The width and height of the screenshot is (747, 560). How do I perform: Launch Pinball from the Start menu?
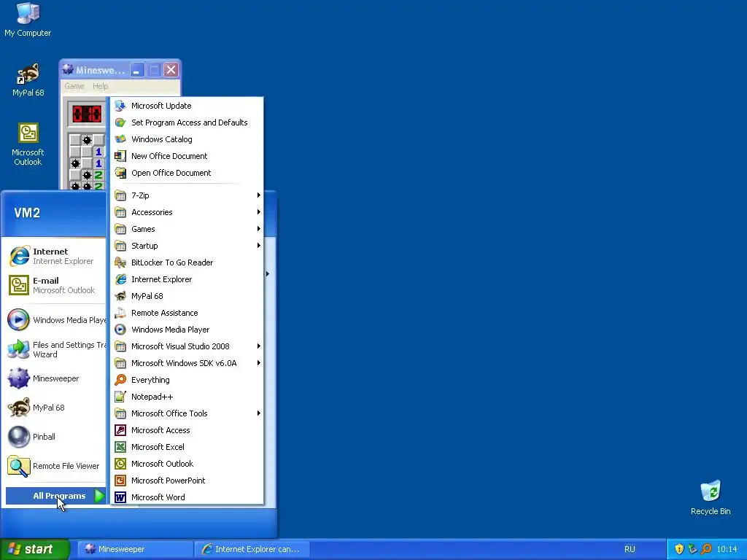pyautogui.click(x=55, y=437)
